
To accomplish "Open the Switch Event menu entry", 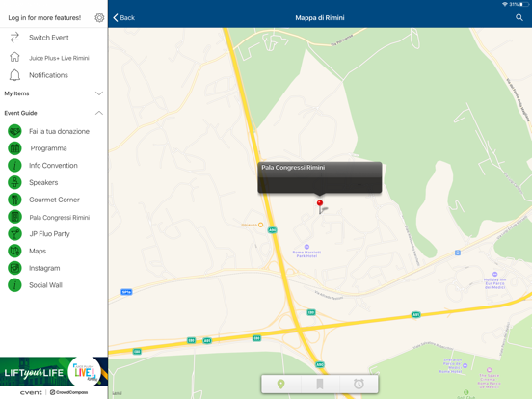I will pyautogui.click(x=49, y=38).
